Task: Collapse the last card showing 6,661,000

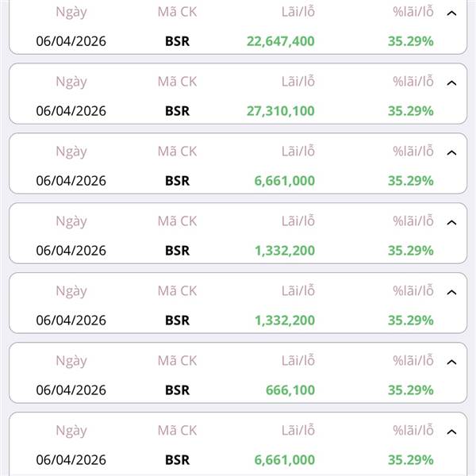Action: [x=452, y=432]
